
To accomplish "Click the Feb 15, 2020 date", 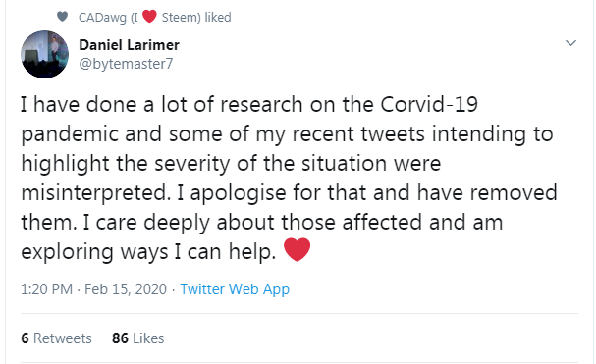I will [x=126, y=289].
